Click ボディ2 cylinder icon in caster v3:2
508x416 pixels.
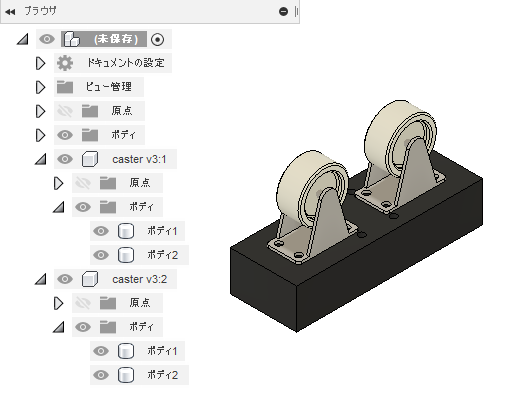click(126, 375)
